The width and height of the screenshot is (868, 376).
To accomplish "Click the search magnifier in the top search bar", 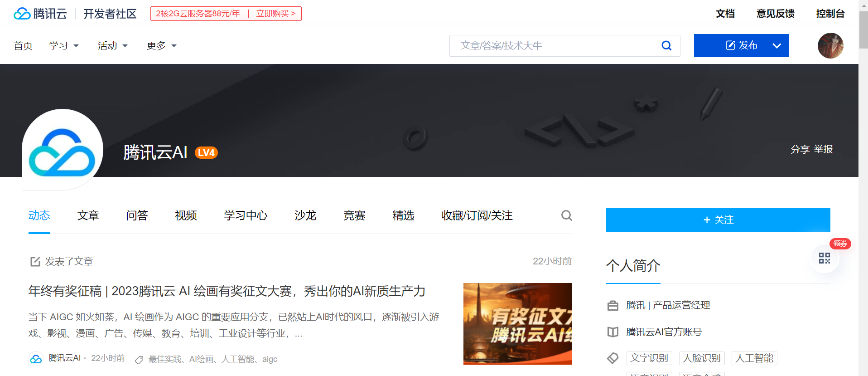I will 666,45.
